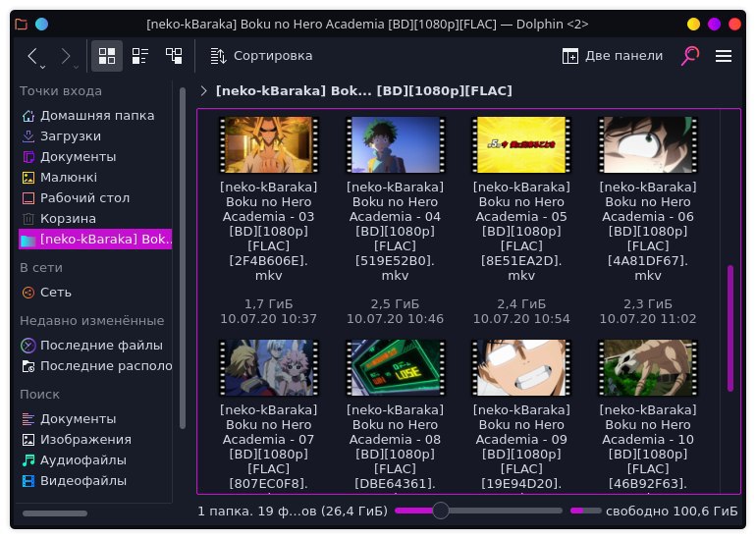Click file name Academia - 07 [807EC0F8]
Screen dimensions: 756x539
coord(269,447)
